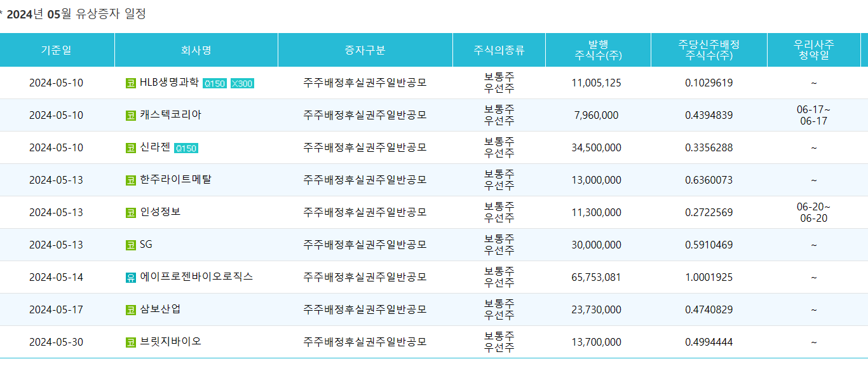Viewport: 868px width, 373px height.
Task: Open the 캐스텍코리아 company link
Action: pyautogui.click(x=170, y=115)
